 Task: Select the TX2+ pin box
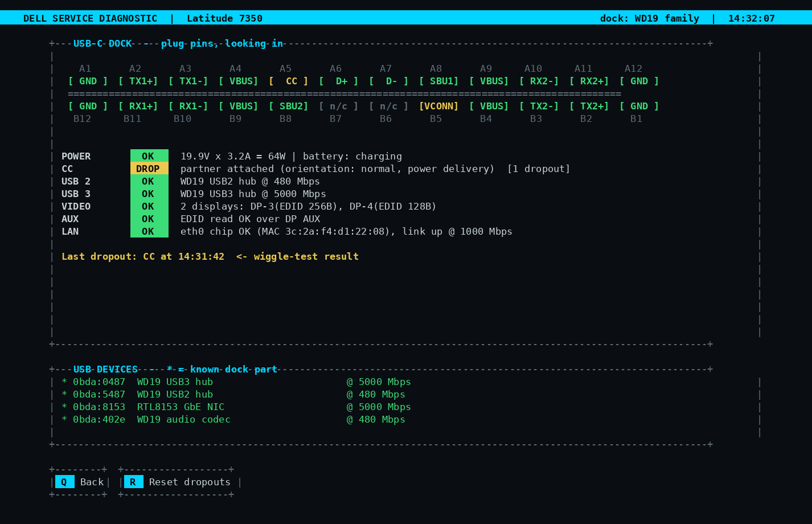click(x=589, y=106)
